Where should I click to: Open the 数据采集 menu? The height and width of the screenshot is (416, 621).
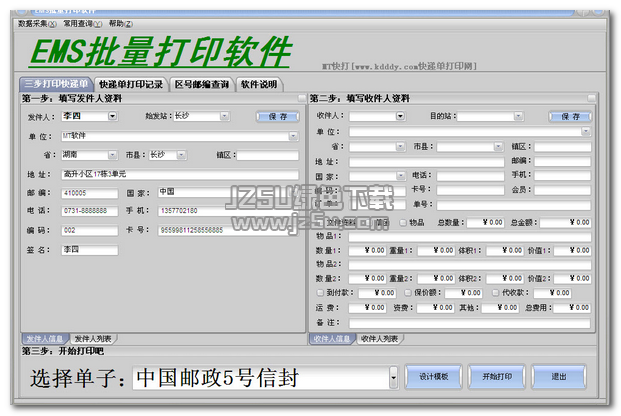coord(37,24)
